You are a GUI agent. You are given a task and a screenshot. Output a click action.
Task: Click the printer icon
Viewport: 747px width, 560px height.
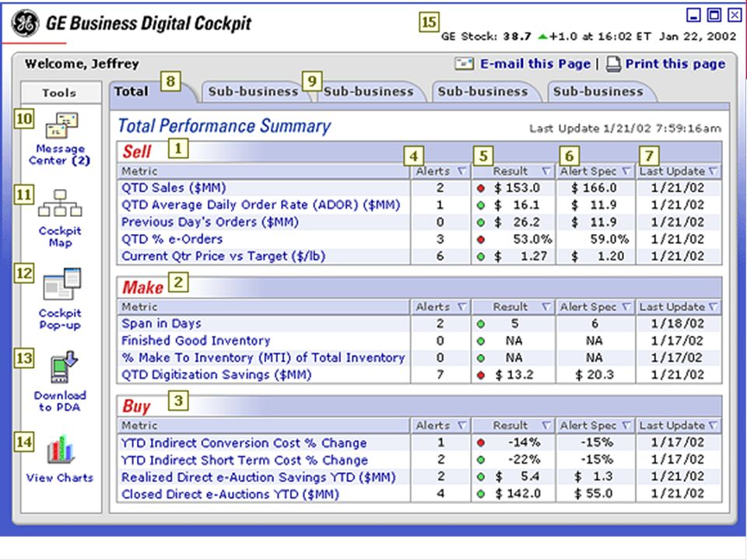613,64
